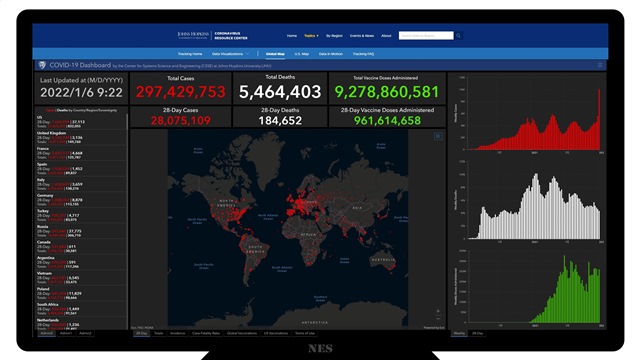
Task: Click the search magnifier icon
Action: pos(458,36)
